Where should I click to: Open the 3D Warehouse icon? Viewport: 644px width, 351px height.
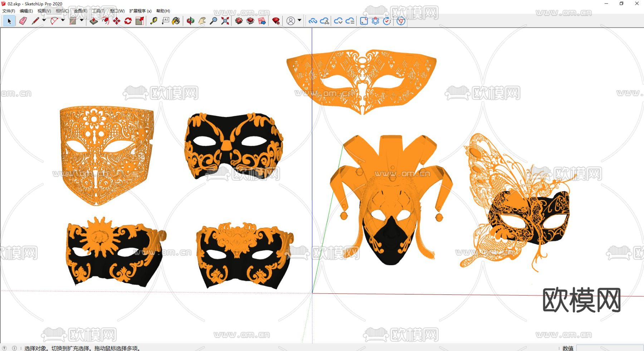(x=239, y=21)
